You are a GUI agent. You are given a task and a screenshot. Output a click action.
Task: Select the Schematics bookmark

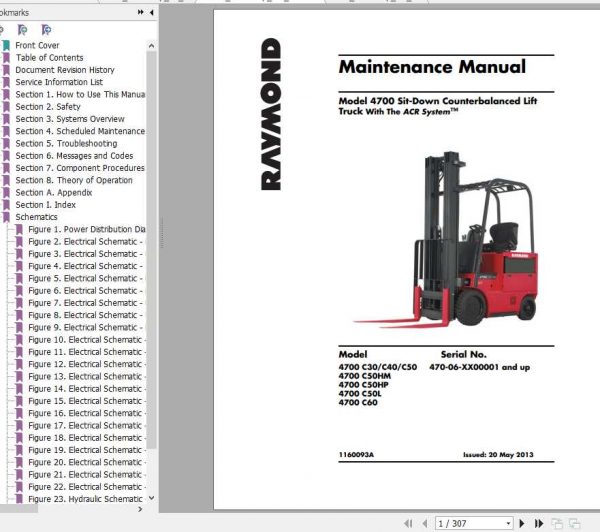click(36, 217)
